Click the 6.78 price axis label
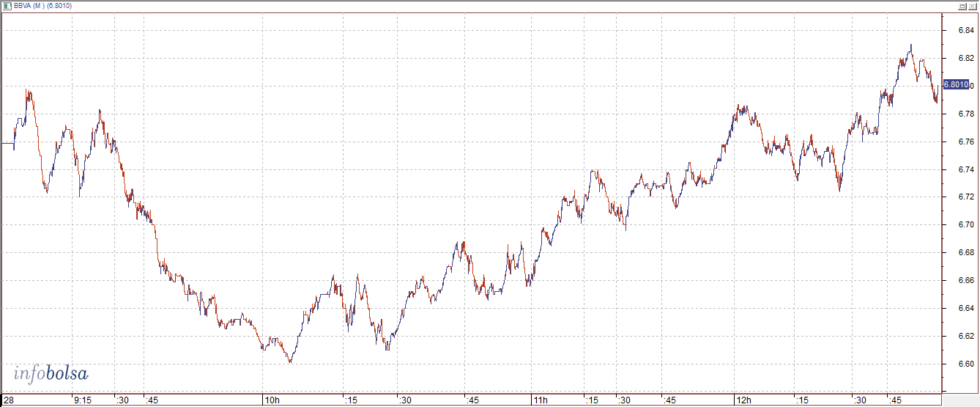 [x=965, y=114]
